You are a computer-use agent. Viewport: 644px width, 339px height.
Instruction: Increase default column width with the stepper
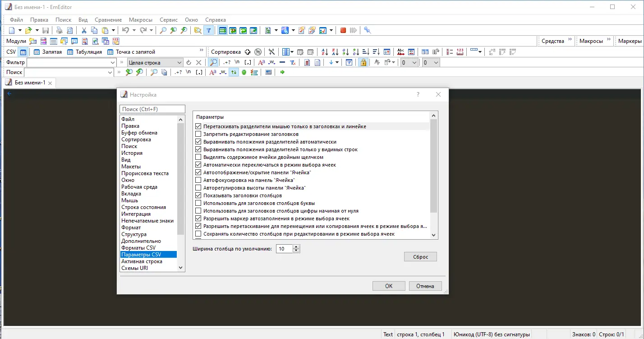point(295,246)
